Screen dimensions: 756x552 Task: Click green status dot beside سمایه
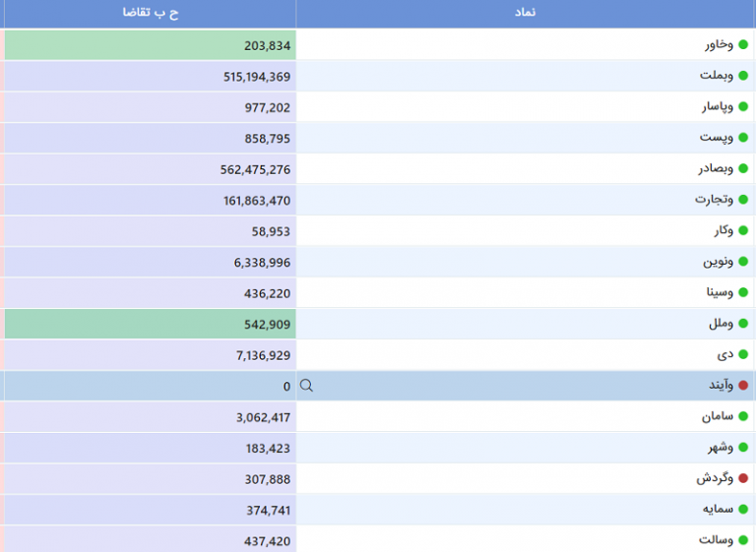coord(743,509)
